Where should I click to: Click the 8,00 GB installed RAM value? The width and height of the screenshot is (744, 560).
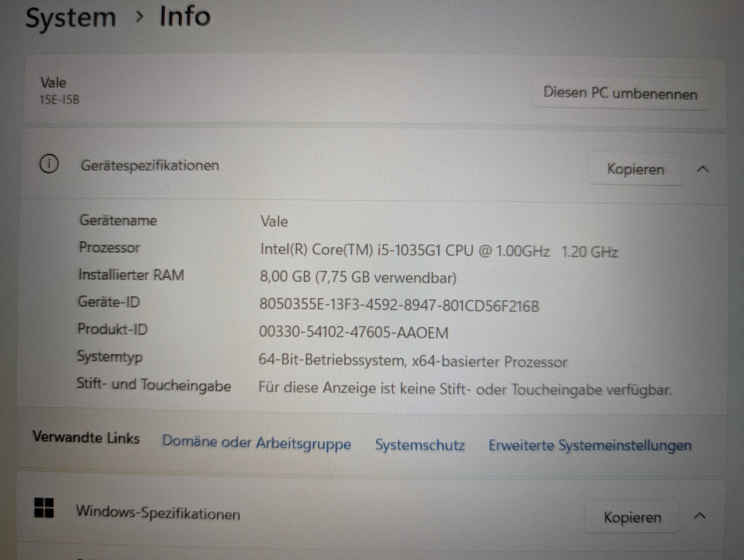coord(358,277)
